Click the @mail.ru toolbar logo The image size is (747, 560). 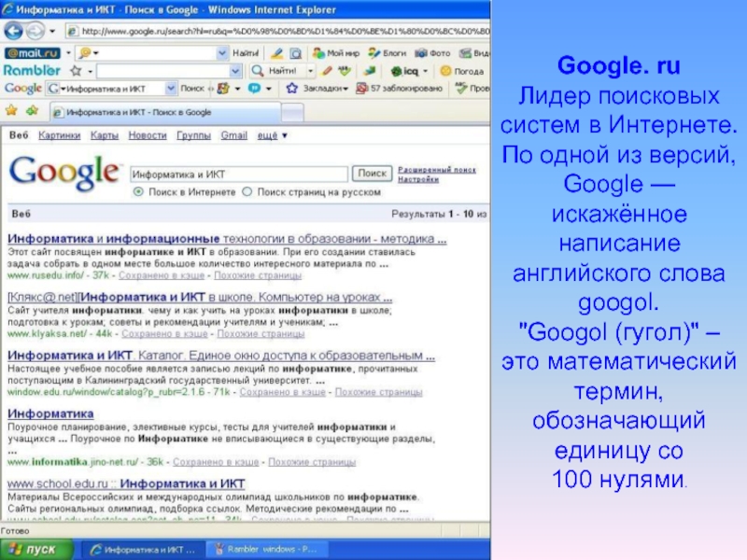[x=33, y=53]
